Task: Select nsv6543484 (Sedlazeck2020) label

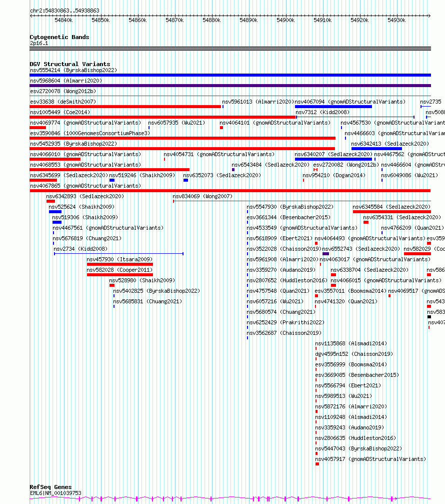Action: pos(270,165)
